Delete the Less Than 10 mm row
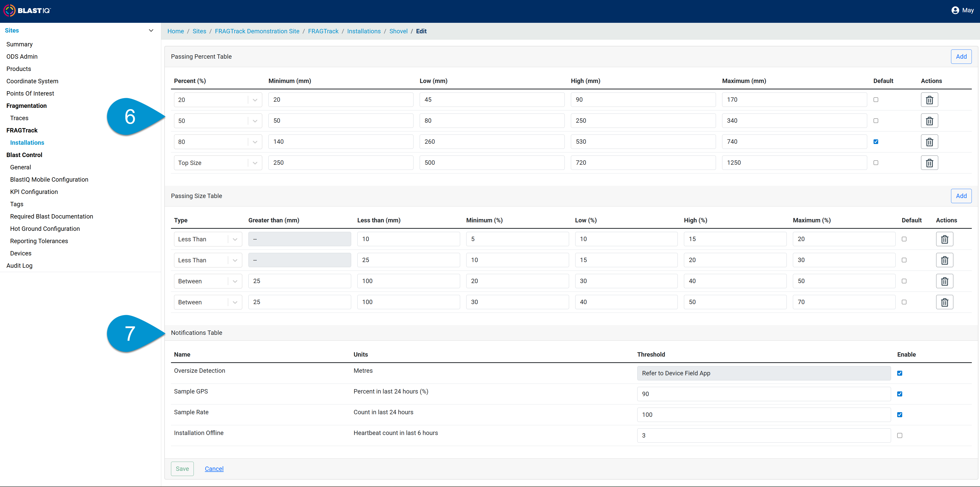The height and width of the screenshot is (487, 980). click(945, 239)
